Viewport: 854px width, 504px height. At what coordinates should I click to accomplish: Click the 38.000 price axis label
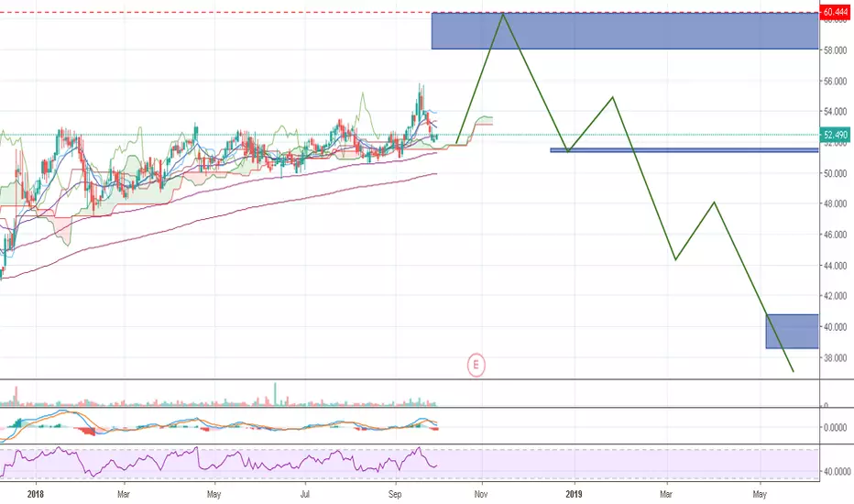click(835, 357)
